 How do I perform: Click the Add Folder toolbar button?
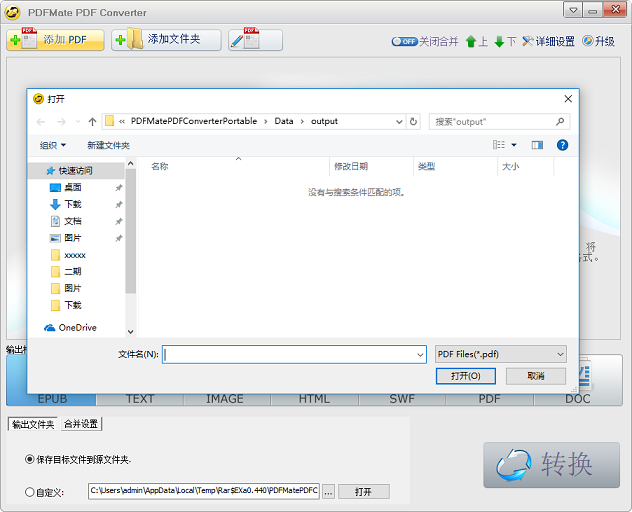166,40
